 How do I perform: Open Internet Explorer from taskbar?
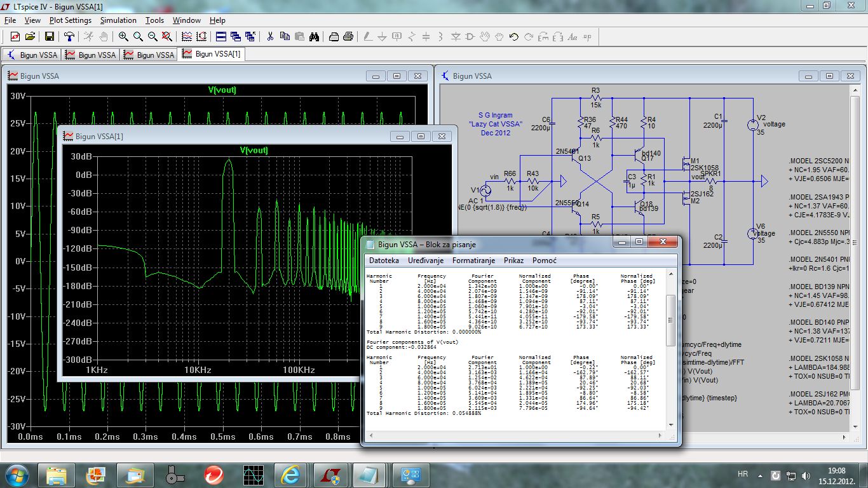(x=292, y=475)
